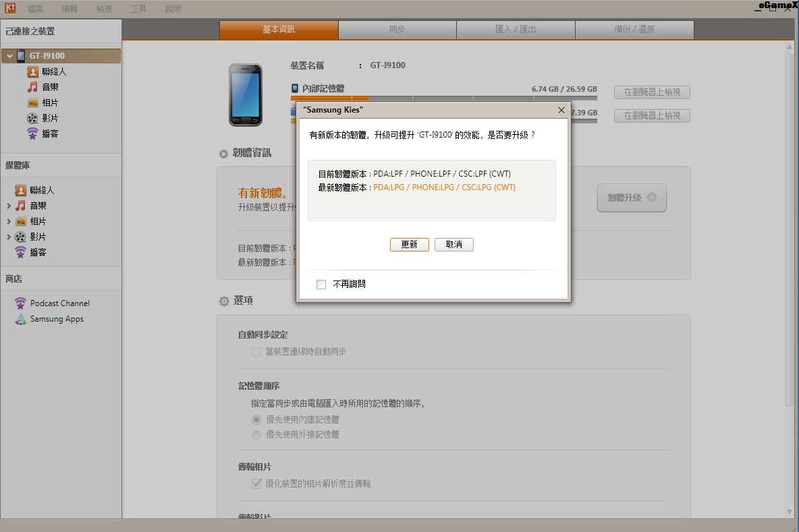Click the orange latest firmware version text in dialog

click(x=444, y=187)
